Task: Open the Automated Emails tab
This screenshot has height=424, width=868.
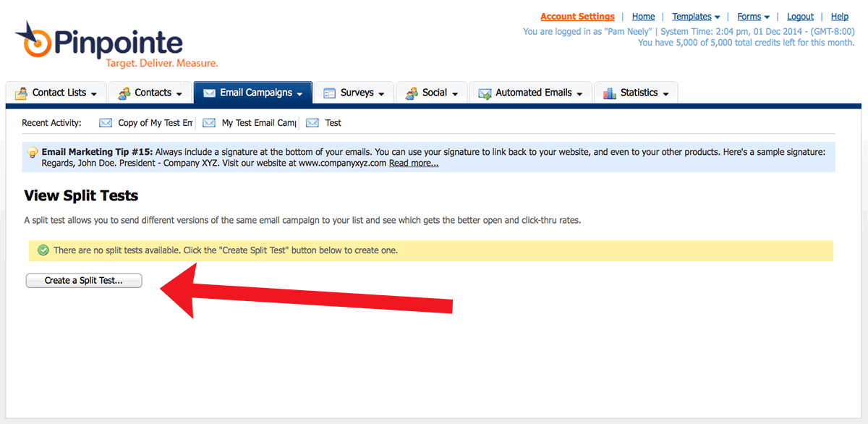Action: pos(530,93)
